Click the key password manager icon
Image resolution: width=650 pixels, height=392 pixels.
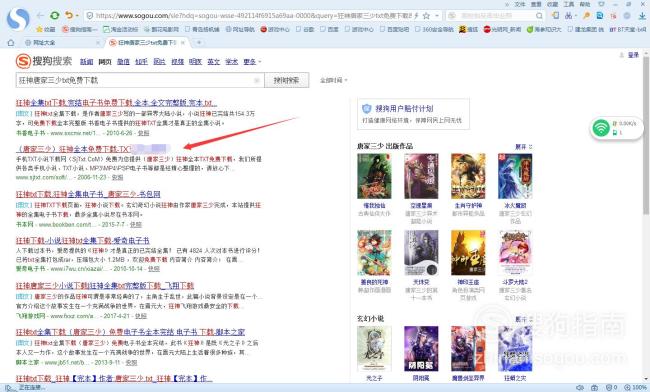[586, 16]
